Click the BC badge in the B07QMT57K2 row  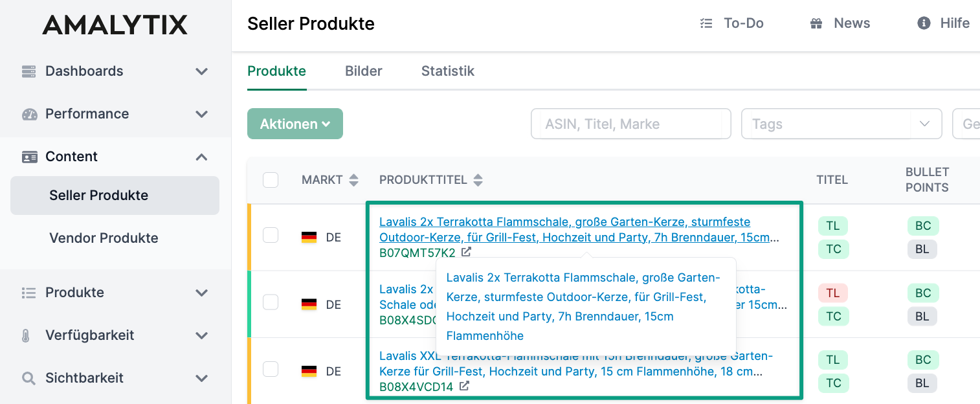pyautogui.click(x=923, y=226)
